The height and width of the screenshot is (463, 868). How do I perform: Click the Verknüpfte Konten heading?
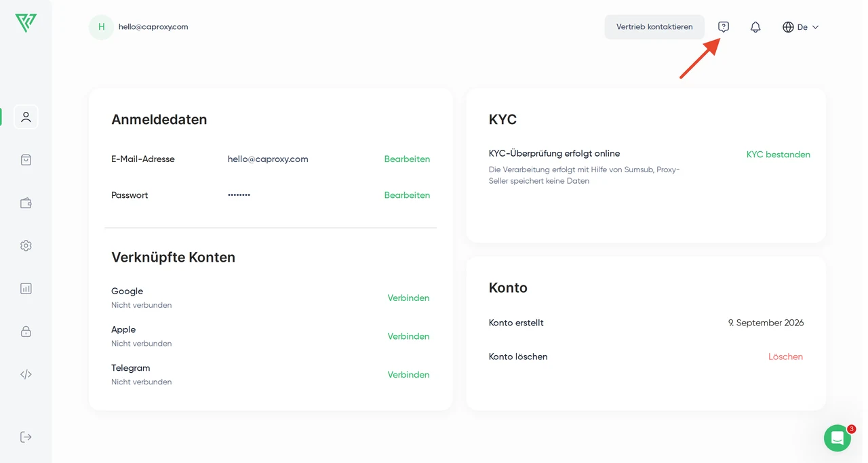[x=174, y=258]
